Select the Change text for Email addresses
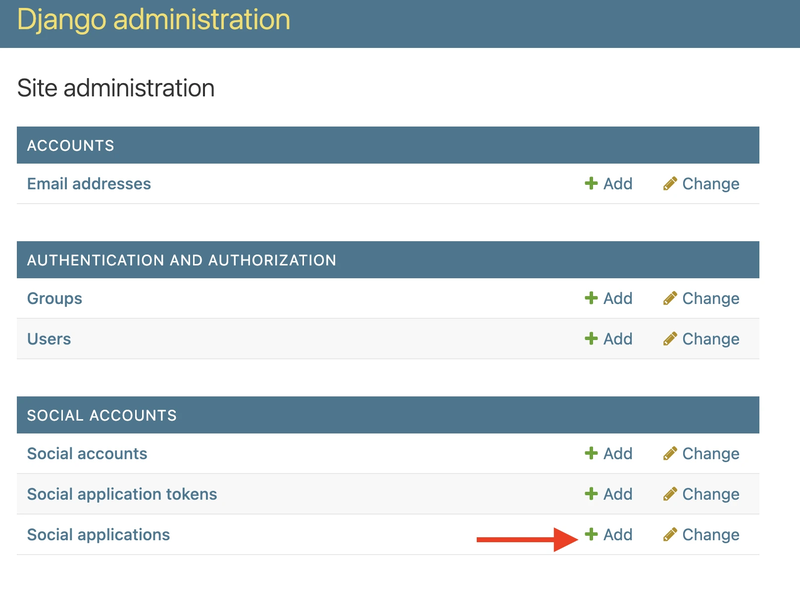Screen dimensions: 800x603 pyautogui.click(x=711, y=184)
